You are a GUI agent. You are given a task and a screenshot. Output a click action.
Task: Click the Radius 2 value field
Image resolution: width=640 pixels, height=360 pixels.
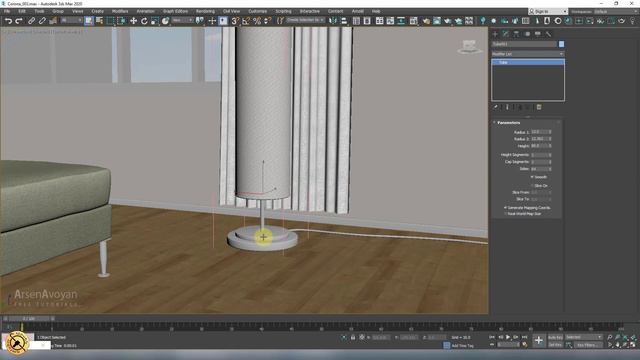point(539,139)
